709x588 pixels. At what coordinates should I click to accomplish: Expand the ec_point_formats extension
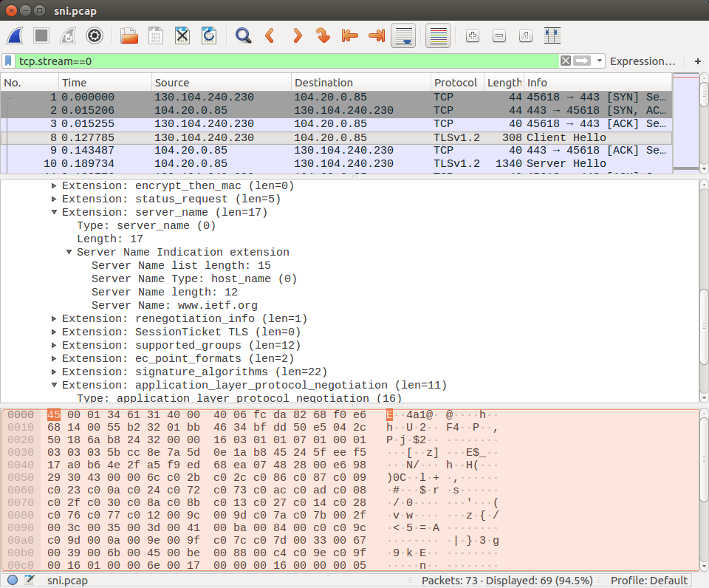point(54,358)
